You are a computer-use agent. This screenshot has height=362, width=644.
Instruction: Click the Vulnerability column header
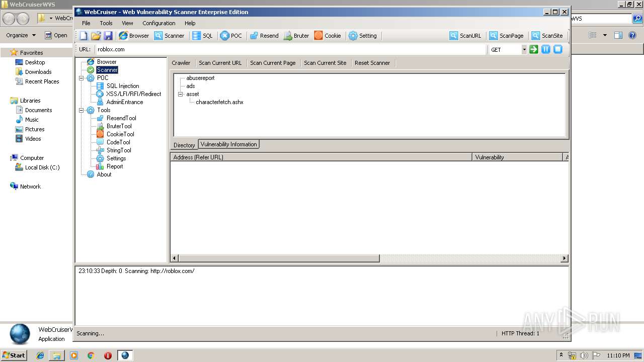517,157
